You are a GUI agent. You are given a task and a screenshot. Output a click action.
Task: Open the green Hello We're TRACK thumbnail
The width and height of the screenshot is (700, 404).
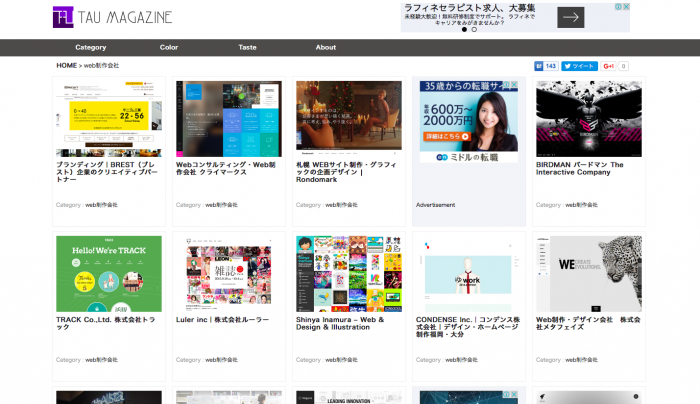[109, 274]
